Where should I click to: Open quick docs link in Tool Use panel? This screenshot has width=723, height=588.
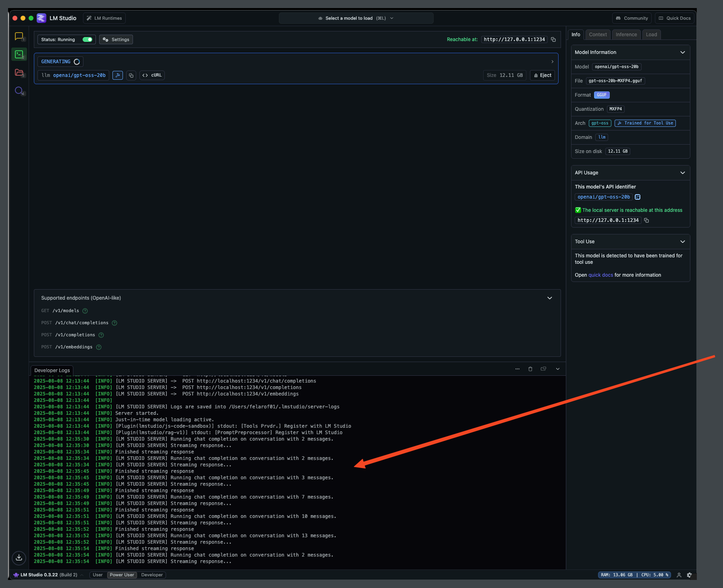(601, 275)
